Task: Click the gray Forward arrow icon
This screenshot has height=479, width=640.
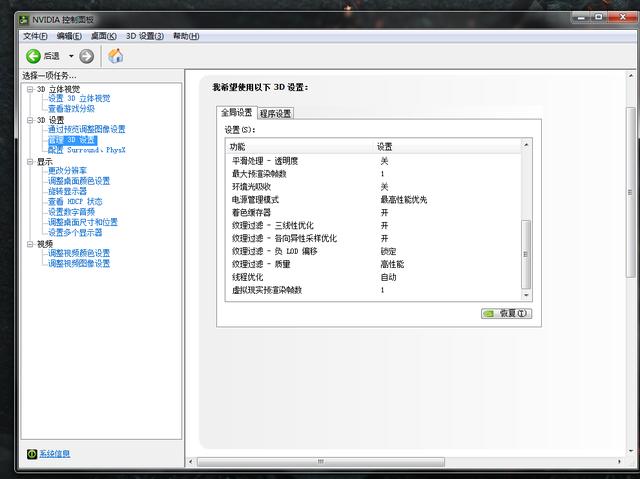Action: (87, 56)
